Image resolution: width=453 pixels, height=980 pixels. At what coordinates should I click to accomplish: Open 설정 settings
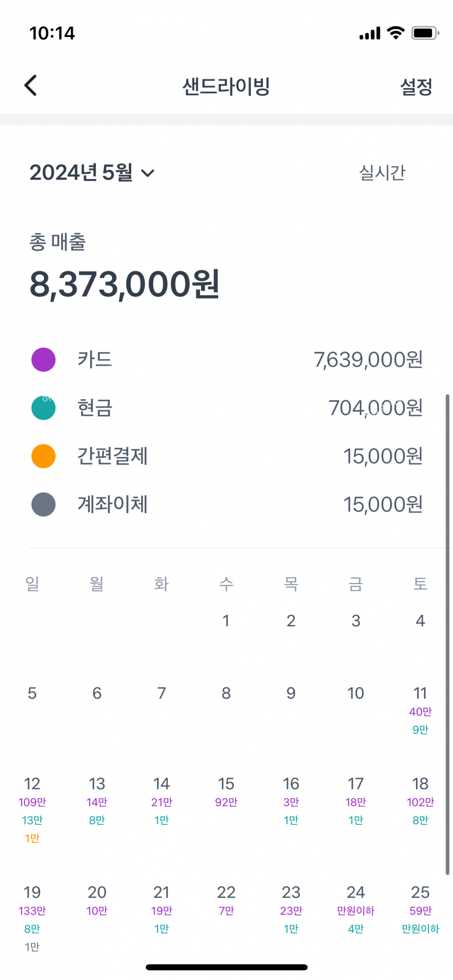pyautogui.click(x=416, y=86)
